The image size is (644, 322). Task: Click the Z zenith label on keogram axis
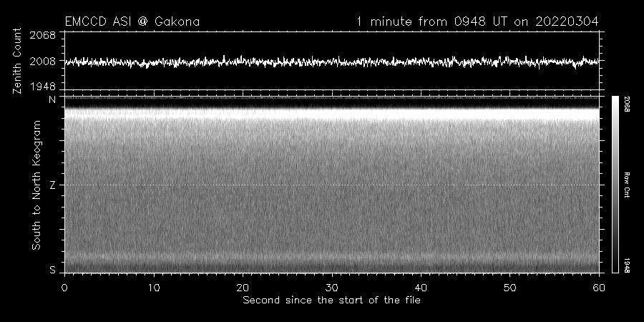coord(52,185)
